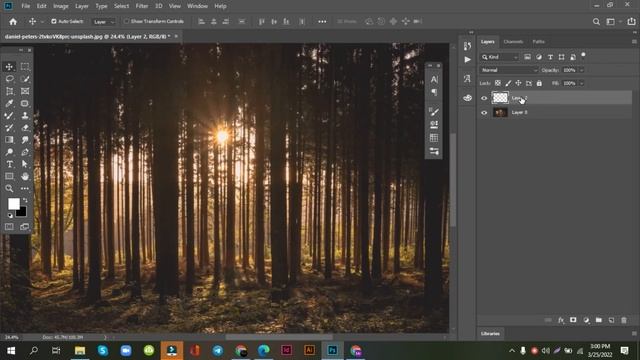The height and width of the screenshot is (360, 640).
Task: Open the Normal blend mode dropdown
Action: 509,70
